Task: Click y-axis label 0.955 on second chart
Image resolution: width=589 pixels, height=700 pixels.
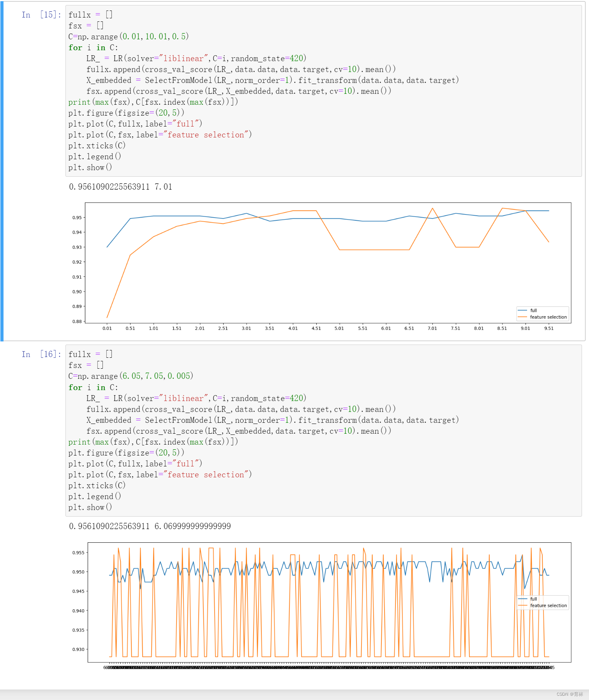Action: tap(78, 553)
